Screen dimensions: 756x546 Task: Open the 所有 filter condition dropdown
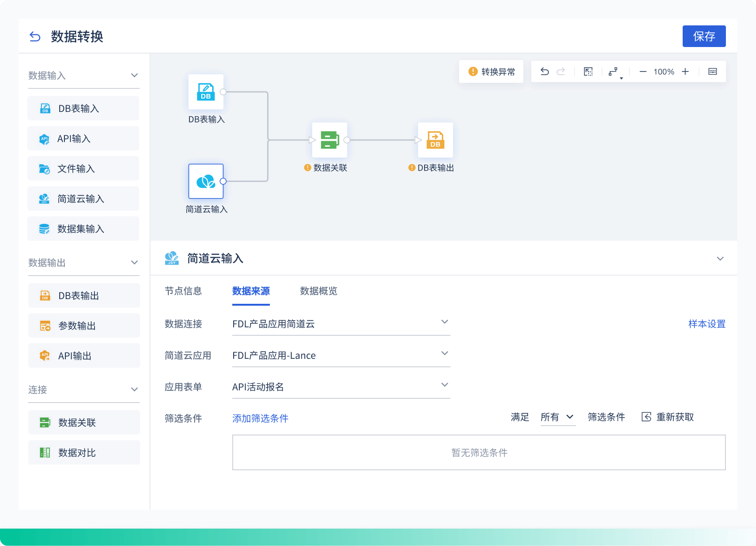[x=558, y=417]
